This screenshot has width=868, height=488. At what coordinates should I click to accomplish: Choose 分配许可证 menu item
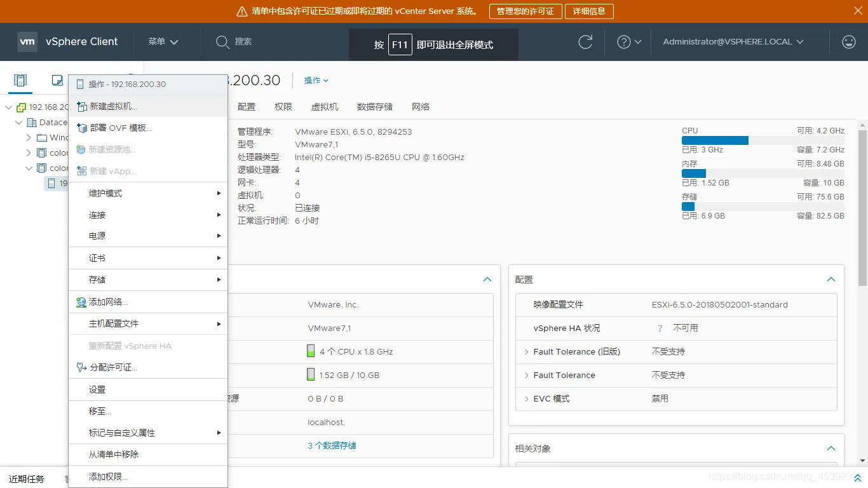(x=148, y=367)
